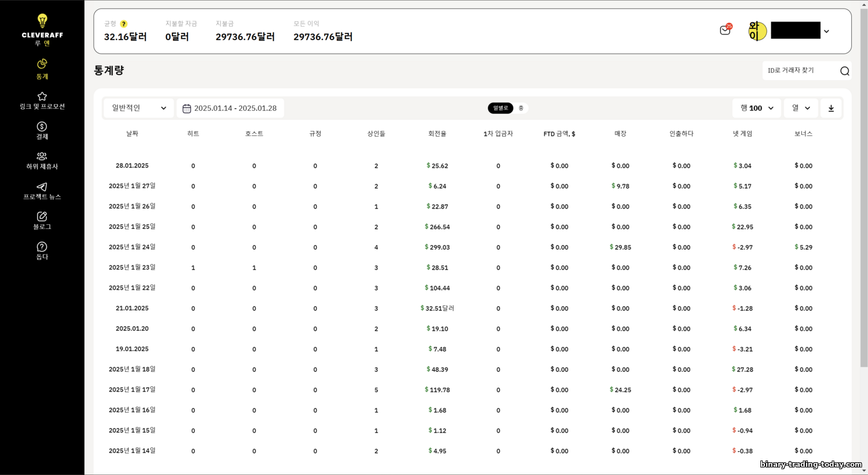Click turnover value $ 266.54
This screenshot has height=475, width=868.
[437, 227]
